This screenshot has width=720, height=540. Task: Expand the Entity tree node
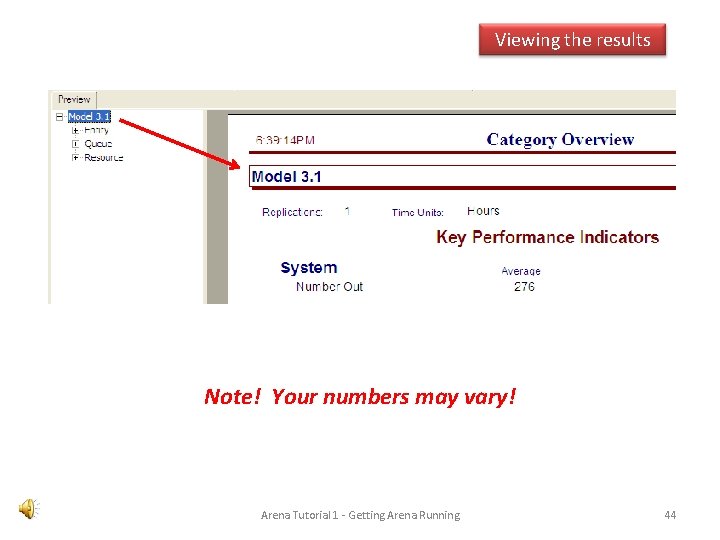75,130
